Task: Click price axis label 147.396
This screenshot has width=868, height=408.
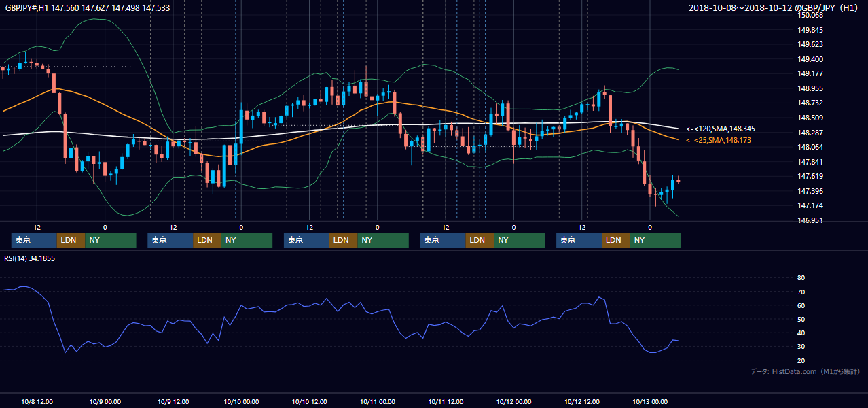Action: pyautogui.click(x=810, y=191)
